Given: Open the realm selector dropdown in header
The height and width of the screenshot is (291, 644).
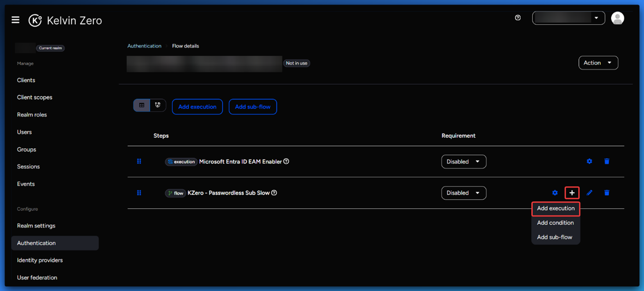Looking at the screenshot, I should click(568, 18).
